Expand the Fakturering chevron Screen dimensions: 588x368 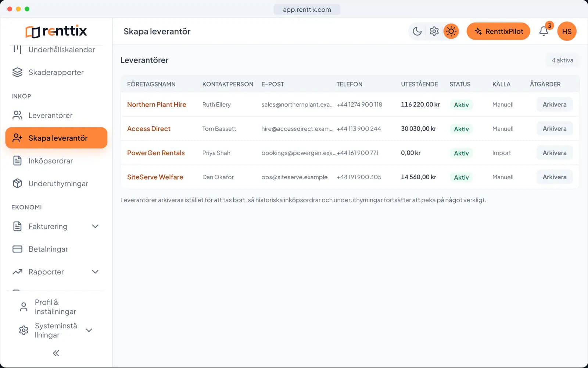[95, 226]
